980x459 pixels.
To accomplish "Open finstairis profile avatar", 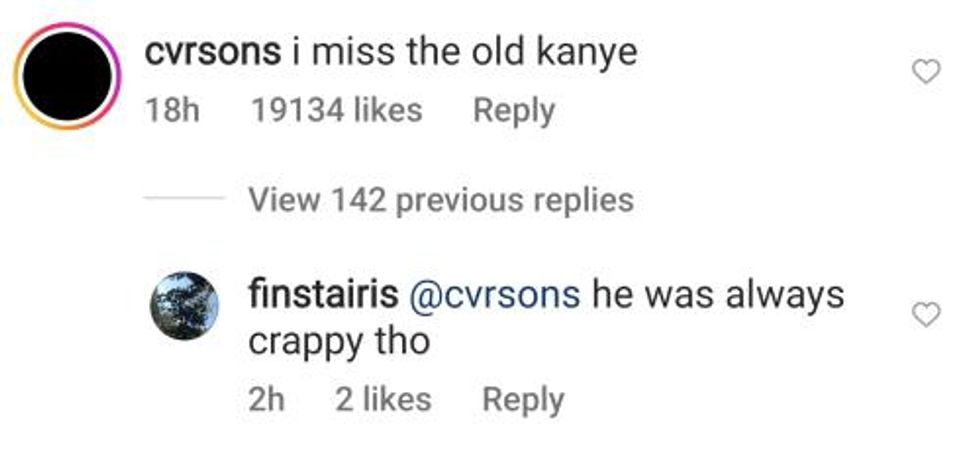I will [x=183, y=307].
